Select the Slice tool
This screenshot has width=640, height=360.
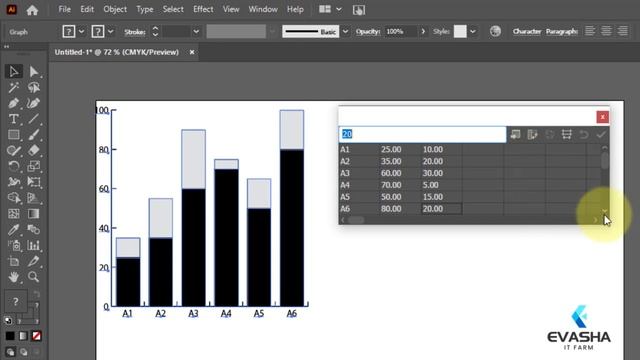(33, 261)
